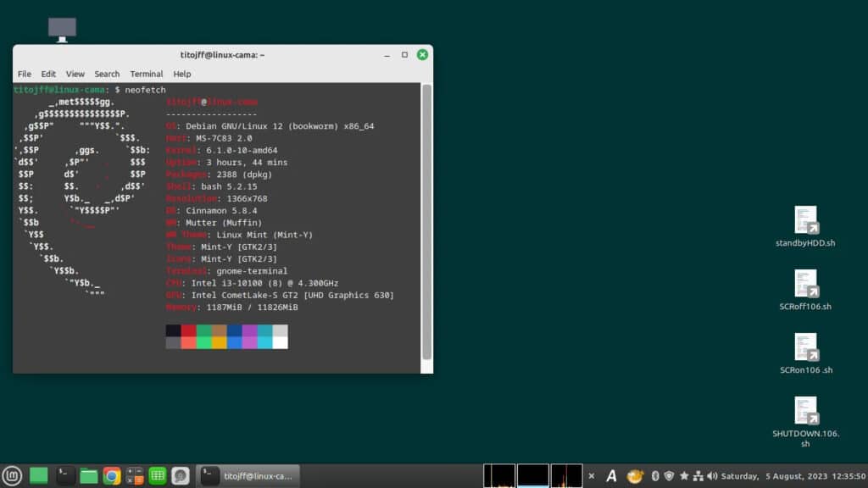This screenshot has height=488, width=868.
Task: Open the terminal File menu
Action: coord(25,74)
